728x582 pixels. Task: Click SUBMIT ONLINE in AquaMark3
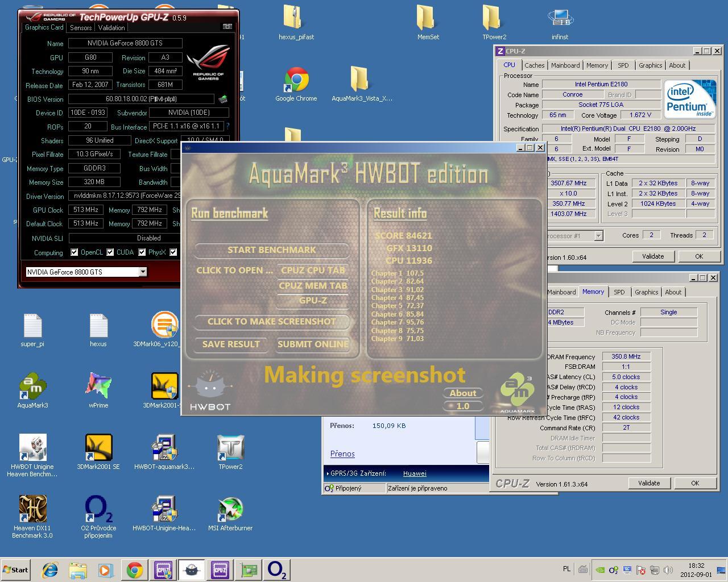(x=313, y=344)
